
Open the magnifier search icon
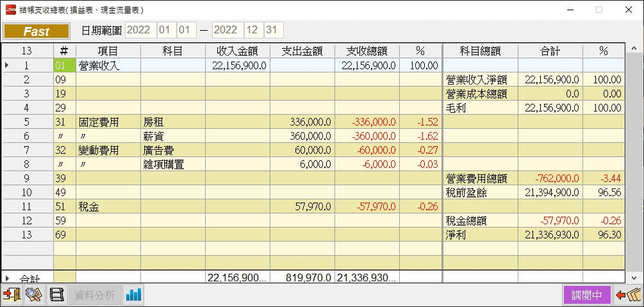[34, 295]
